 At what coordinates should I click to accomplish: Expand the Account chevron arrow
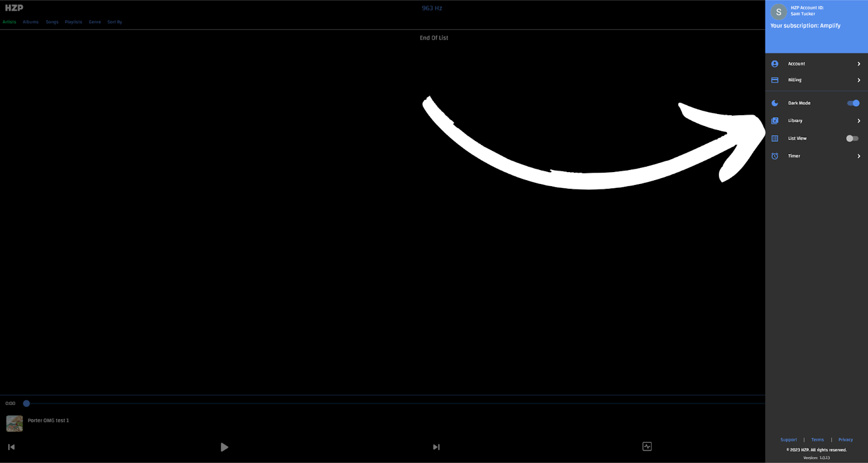coord(859,64)
